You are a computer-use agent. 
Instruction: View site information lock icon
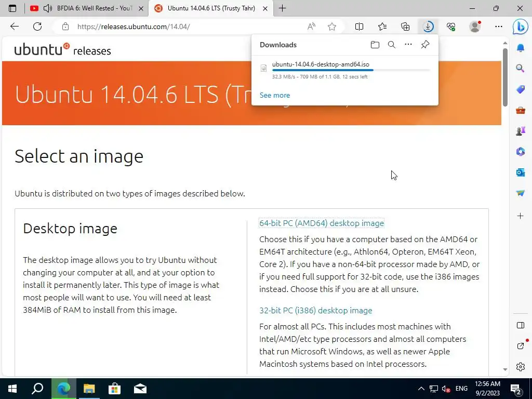[65, 26]
